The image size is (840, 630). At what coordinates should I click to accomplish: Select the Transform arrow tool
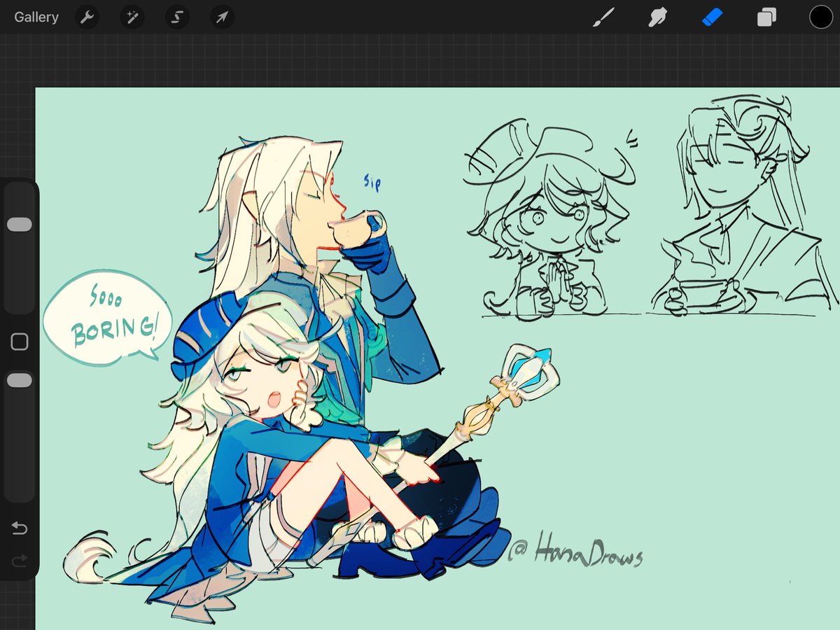coord(221,17)
